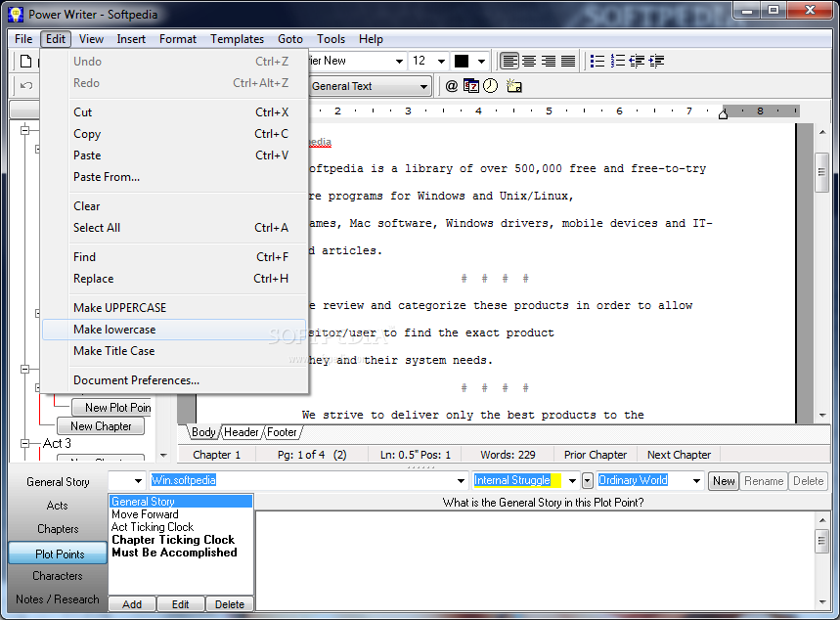The width and height of the screenshot is (840, 620).
Task: Click the New button beside Ordinary World
Action: [x=724, y=481]
